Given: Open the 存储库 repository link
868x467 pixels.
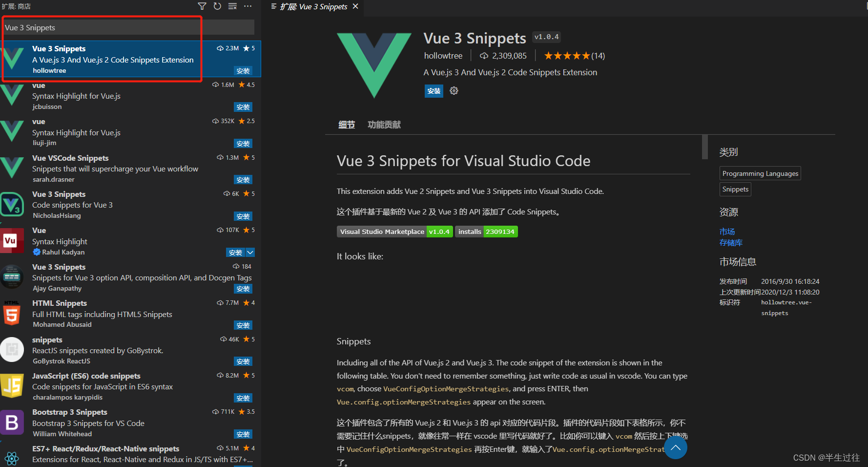Looking at the screenshot, I should (731, 243).
